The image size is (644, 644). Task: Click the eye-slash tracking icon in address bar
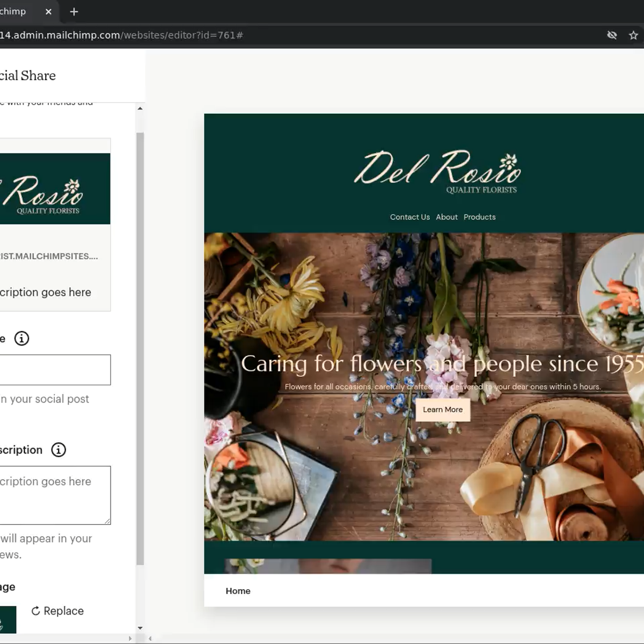(612, 35)
